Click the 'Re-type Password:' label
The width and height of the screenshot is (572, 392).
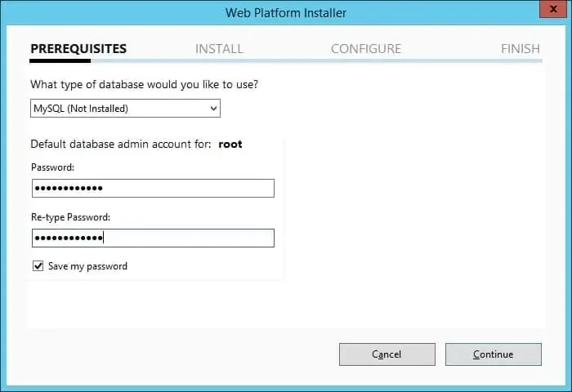[x=70, y=217]
